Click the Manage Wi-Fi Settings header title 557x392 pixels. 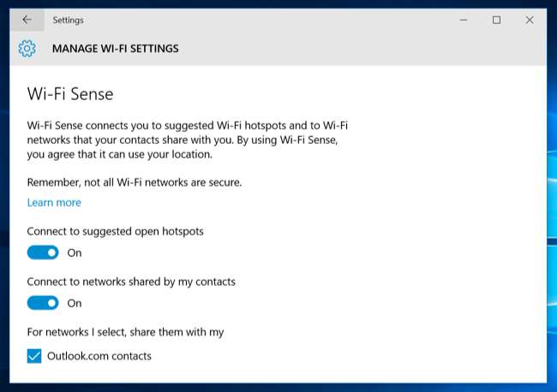click(x=115, y=49)
